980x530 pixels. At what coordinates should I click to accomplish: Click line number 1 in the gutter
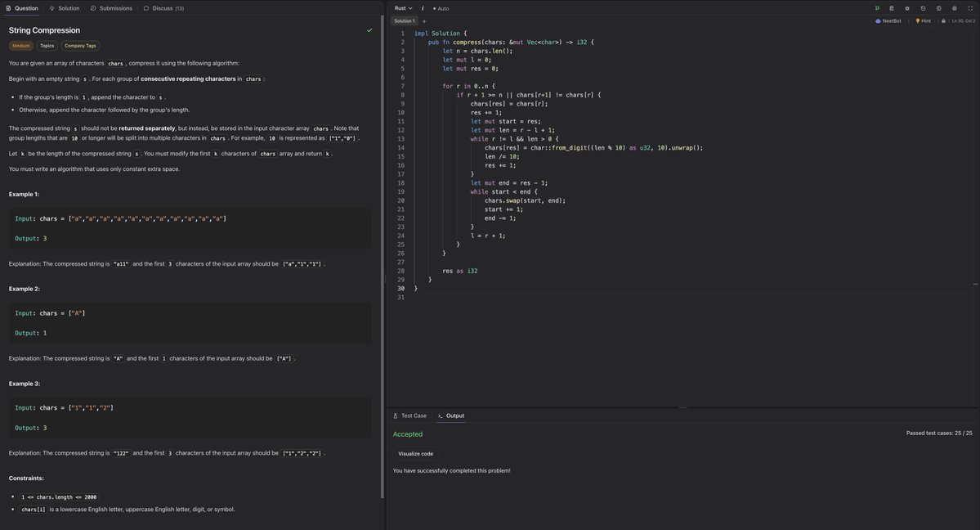coord(402,34)
